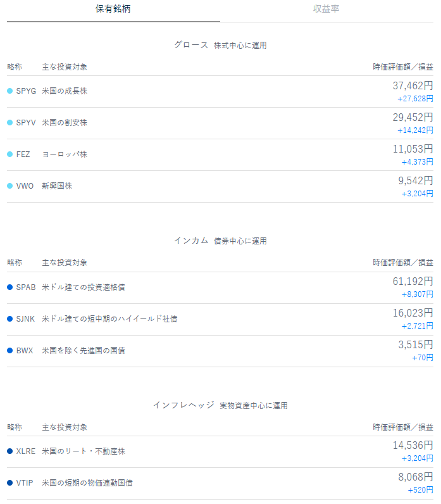Click the 9,542円 valuation amount

[416, 181]
